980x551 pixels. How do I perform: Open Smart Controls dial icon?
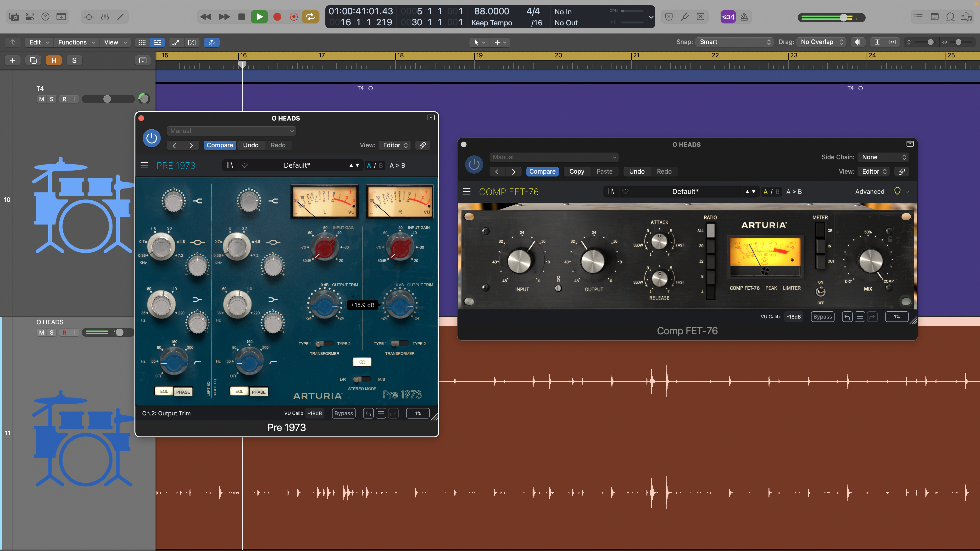[x=89, y=17]
